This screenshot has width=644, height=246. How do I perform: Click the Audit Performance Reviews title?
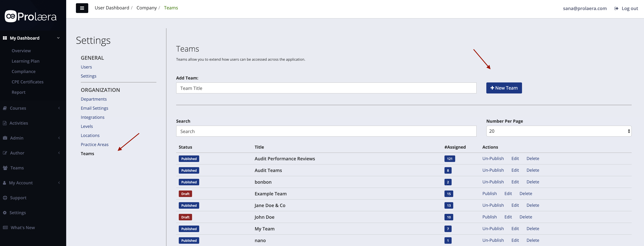(285, 159)
